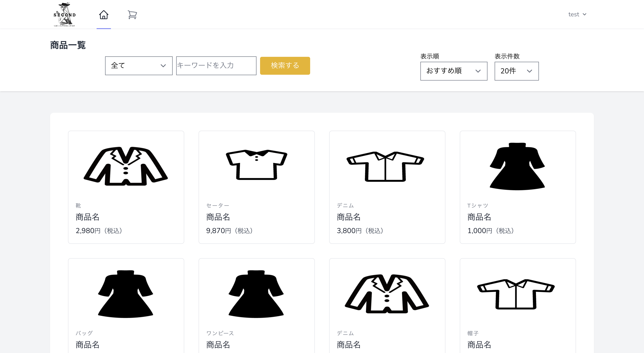
Task: Click the SECOND store logo
Action: 64,15
